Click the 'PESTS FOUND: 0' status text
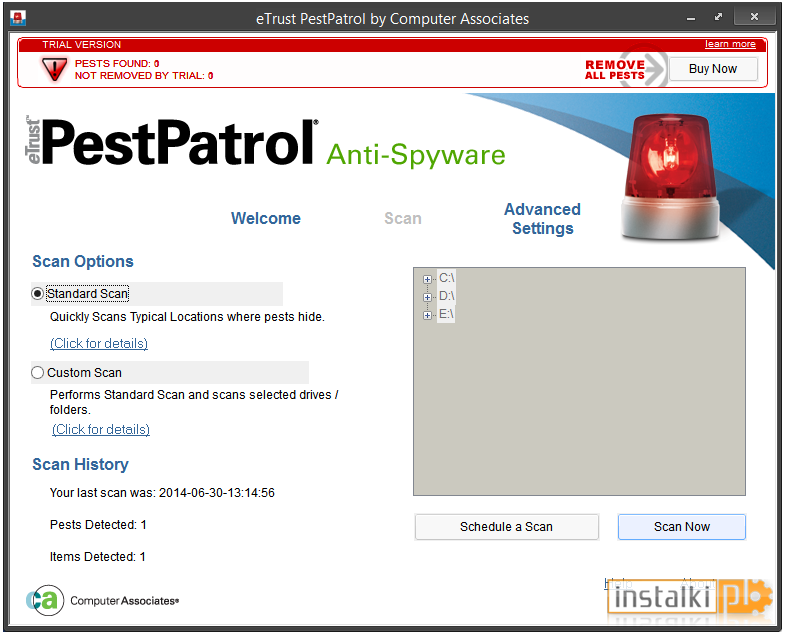 (x=117, y=64)
